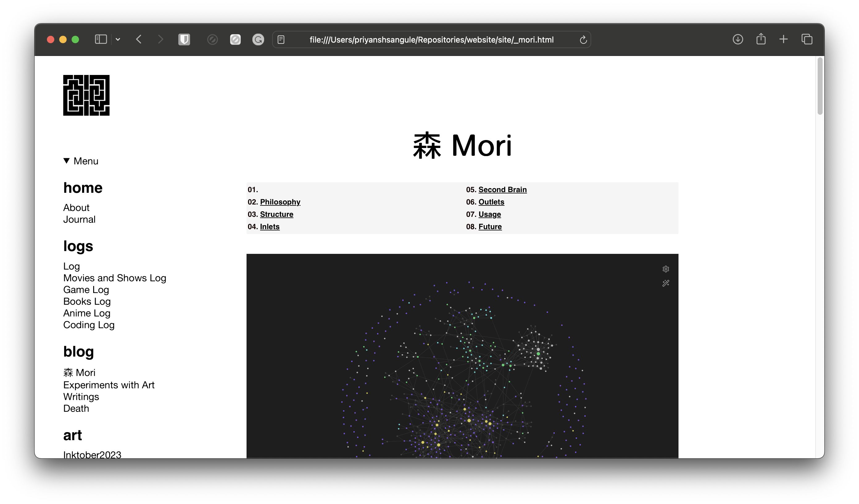Click the logs heading in sidebar

click(x=78, y=246)
